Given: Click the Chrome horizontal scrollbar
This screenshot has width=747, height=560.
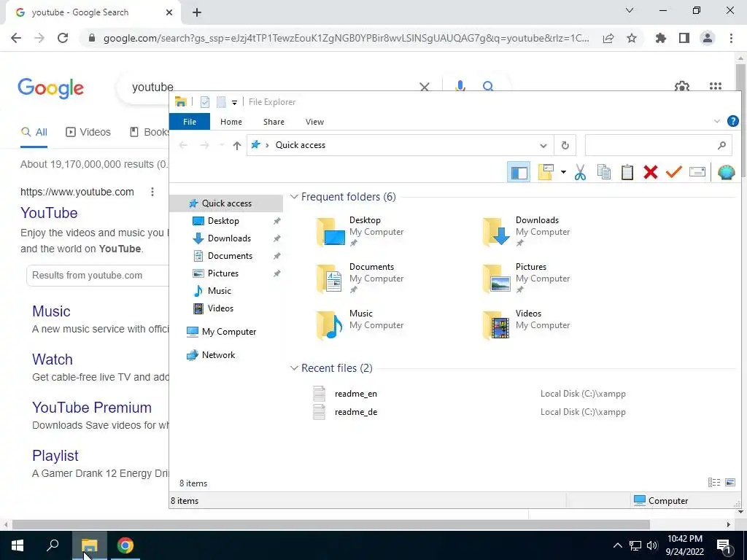Looking at the screenshot, I should [x=331, y=525].
